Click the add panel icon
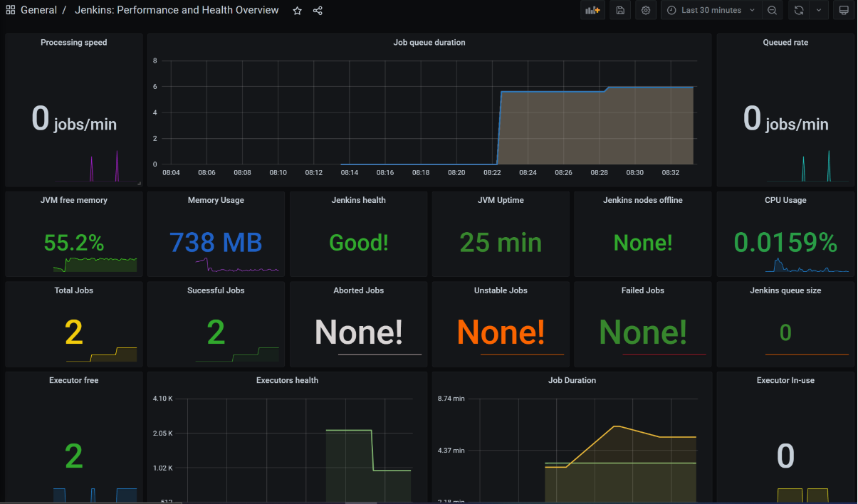The image size is (858, 504). point(592,10)
